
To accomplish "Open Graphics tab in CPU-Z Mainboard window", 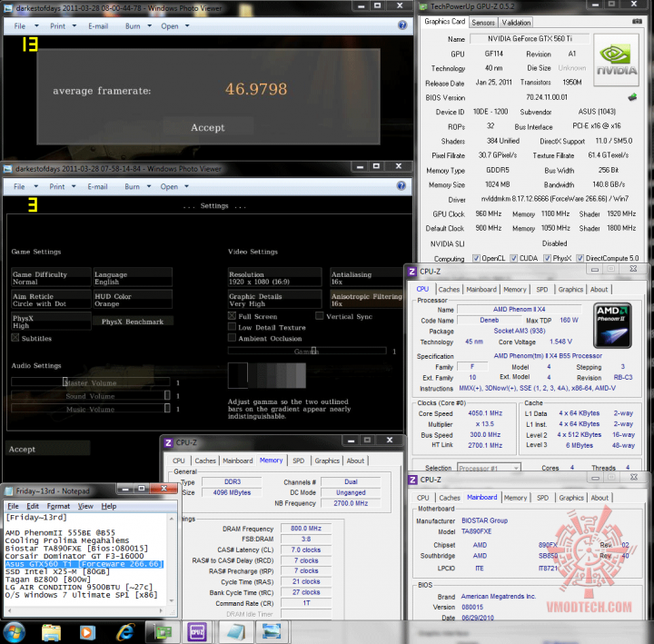I will (x=571, y=498).
